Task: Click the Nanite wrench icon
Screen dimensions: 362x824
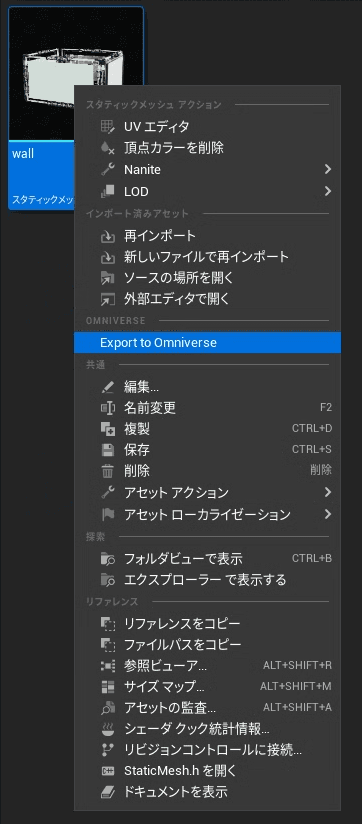Action: pos(107,170)
